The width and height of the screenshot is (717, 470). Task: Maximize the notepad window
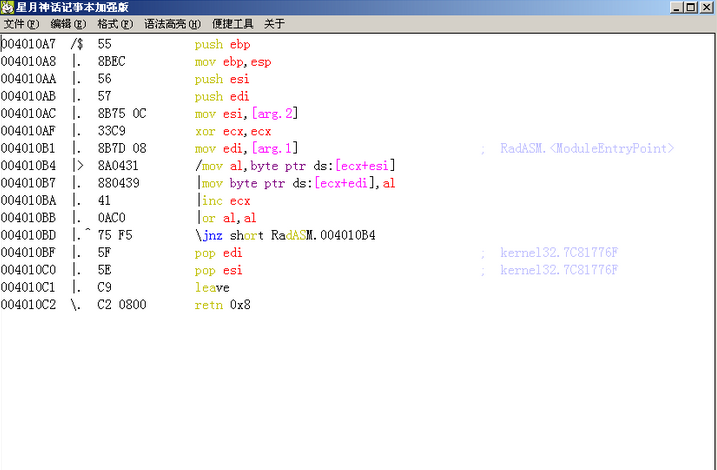pyautogui.click(x=691, y=7)
